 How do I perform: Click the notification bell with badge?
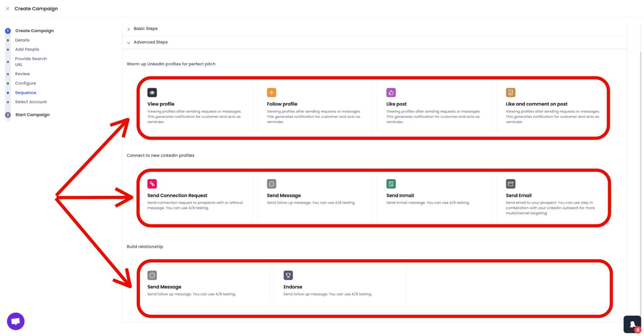(x=632, y=324)
